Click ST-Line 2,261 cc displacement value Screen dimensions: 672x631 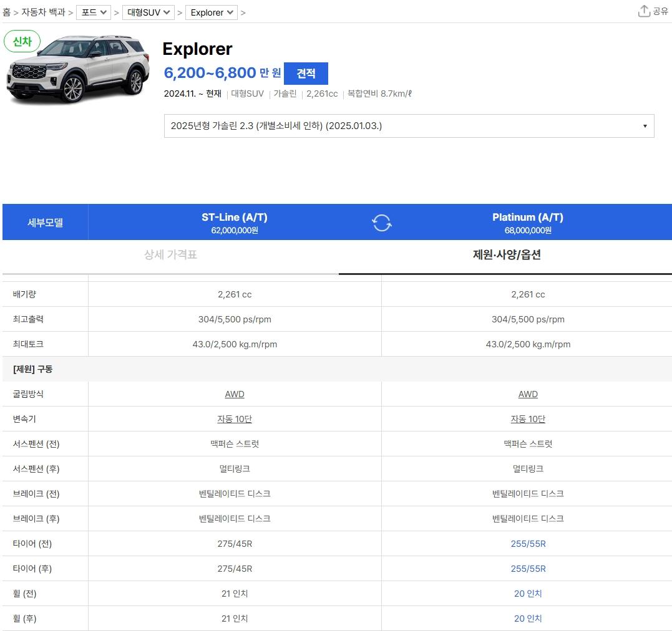235,295
